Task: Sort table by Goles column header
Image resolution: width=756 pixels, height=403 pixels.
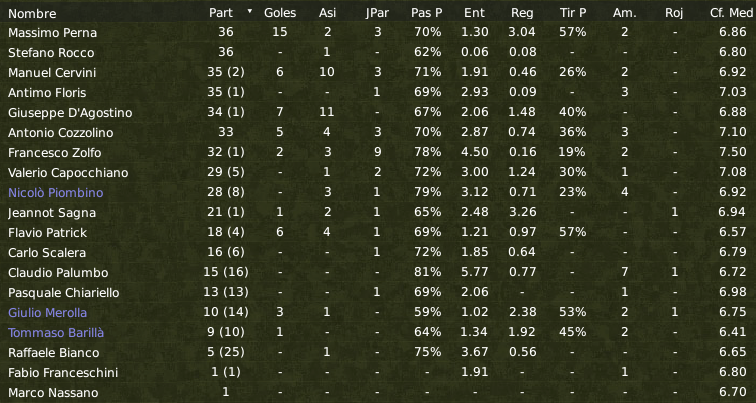Action: [x=280, y=13]
